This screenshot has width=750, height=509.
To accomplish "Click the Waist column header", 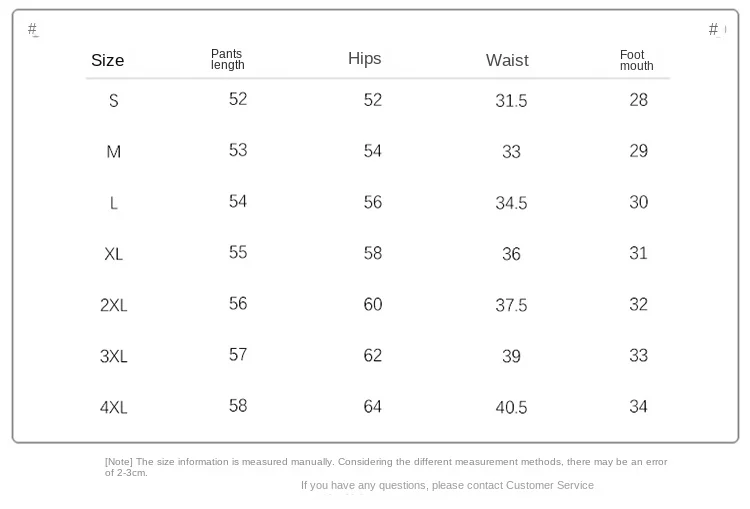I will (x=507, y=61).
